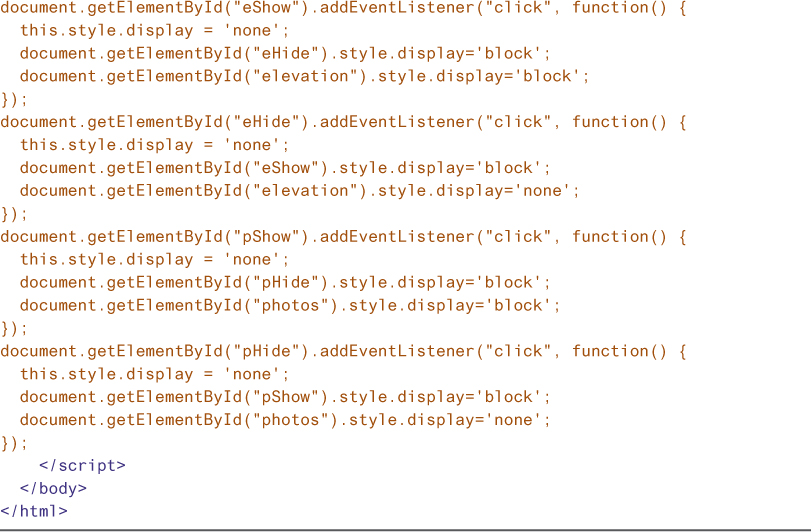Click this.style.display line inside the eShow handler
Viewport: 811px width, 532px height.
point(154,31)
